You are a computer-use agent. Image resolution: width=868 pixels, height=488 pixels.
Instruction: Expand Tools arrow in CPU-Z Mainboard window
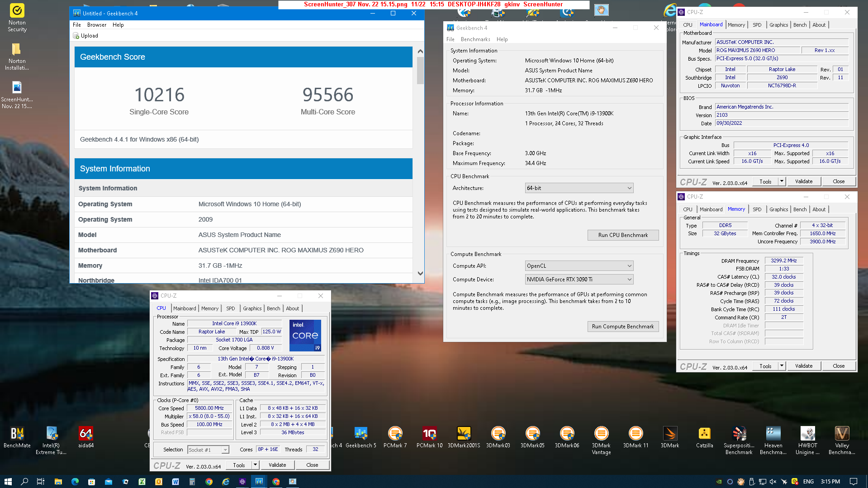[782, 181]
